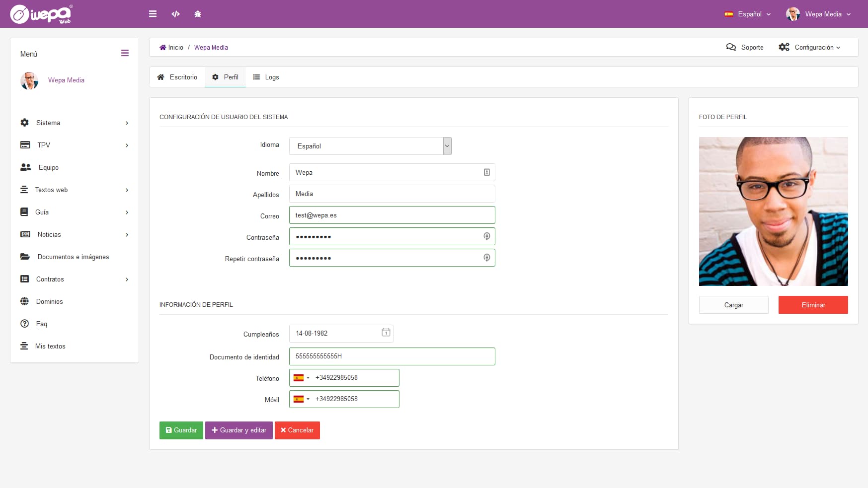Click the Soporte chat icon
The width and height of the screenshot is (868, 488).
731,47
